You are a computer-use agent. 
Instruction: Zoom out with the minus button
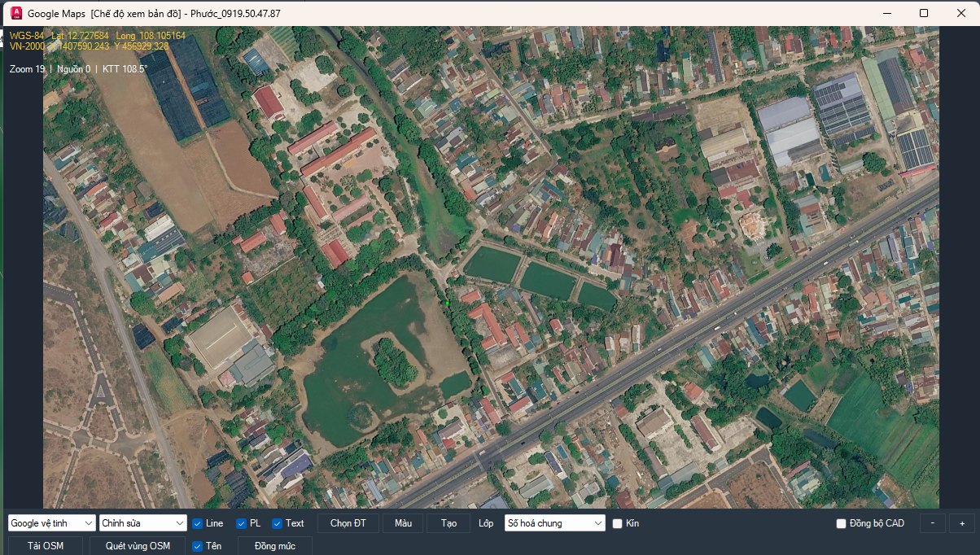[932, 523]
